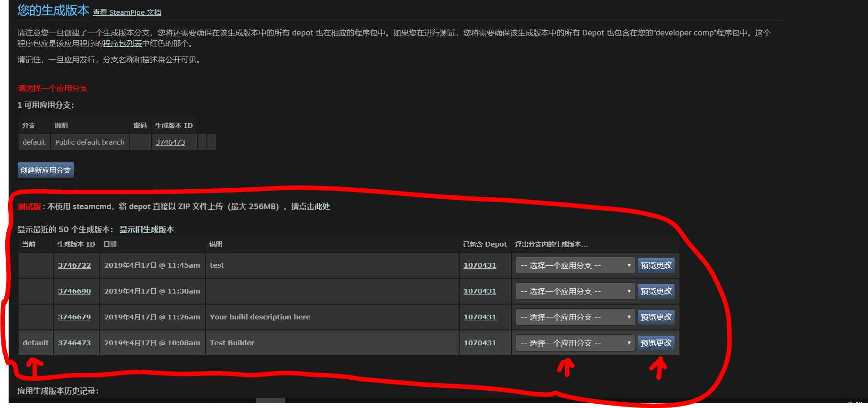
Task: Click 预览更改 for build 3746722
Action: (656, 265)
